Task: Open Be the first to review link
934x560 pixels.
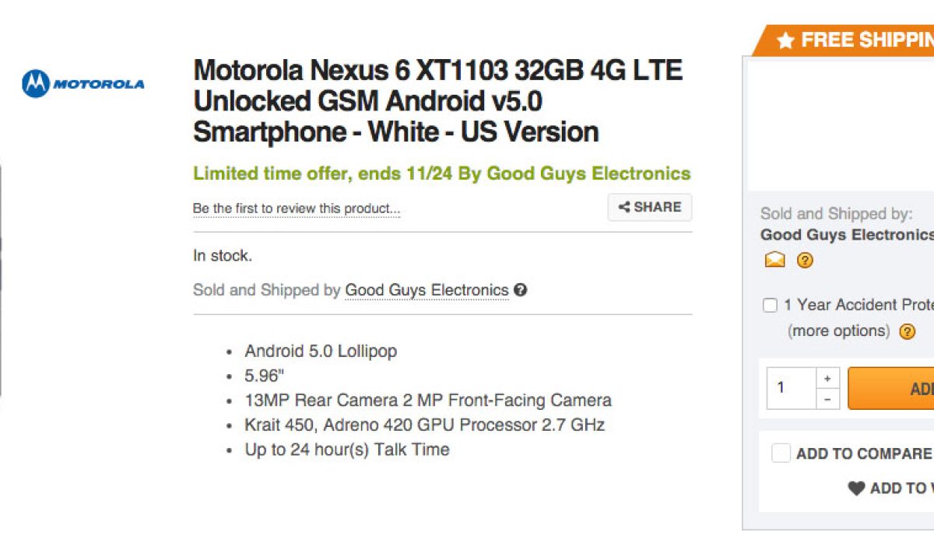Action: coord(297,208)
